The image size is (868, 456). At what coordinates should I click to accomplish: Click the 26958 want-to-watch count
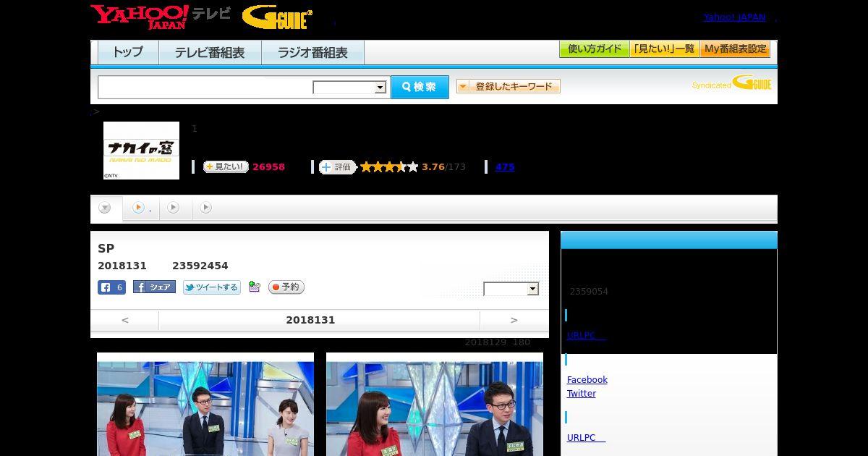click(268, 167)
